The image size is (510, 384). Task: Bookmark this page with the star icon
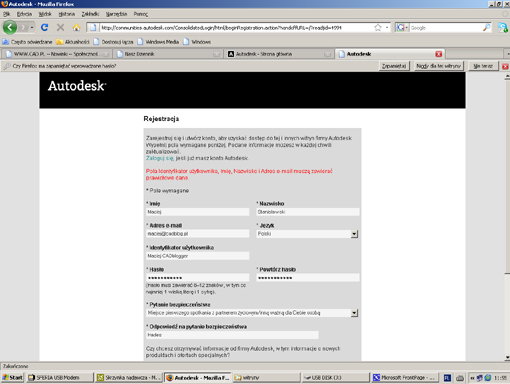(378, 28)
